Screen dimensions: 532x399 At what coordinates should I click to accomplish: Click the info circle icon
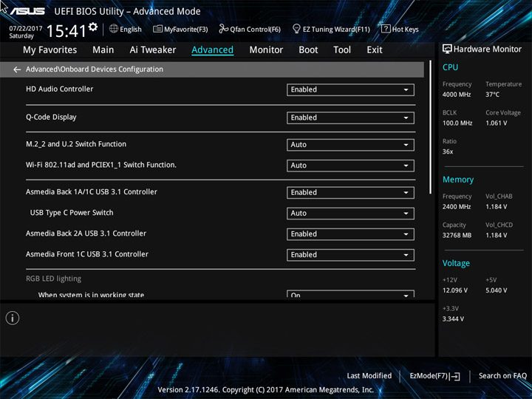13,318
